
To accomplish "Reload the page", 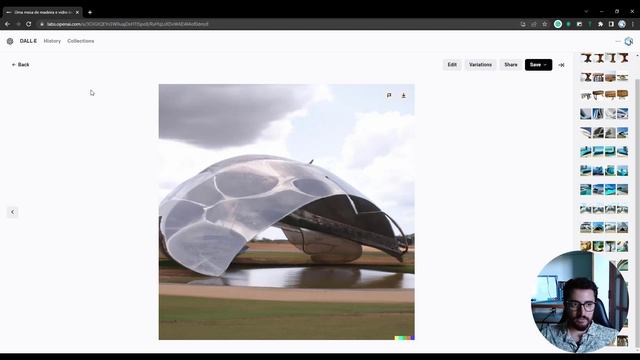I will 29,24.
